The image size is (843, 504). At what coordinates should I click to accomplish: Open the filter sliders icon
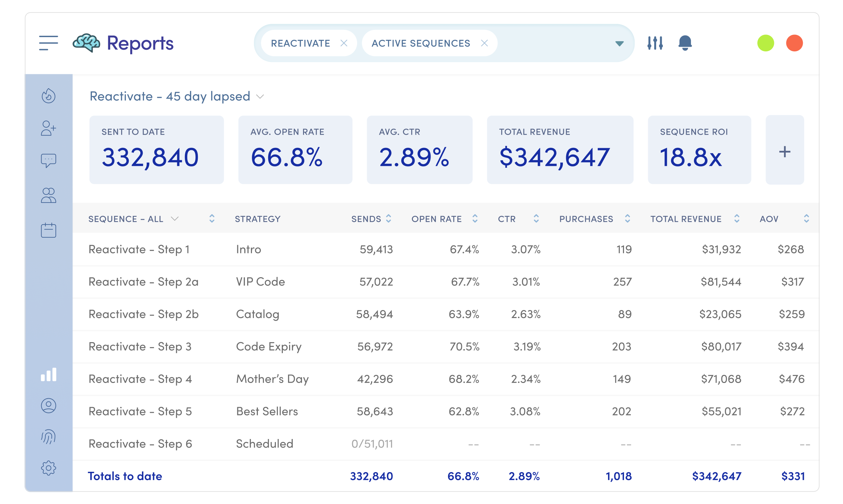point(655,43)
